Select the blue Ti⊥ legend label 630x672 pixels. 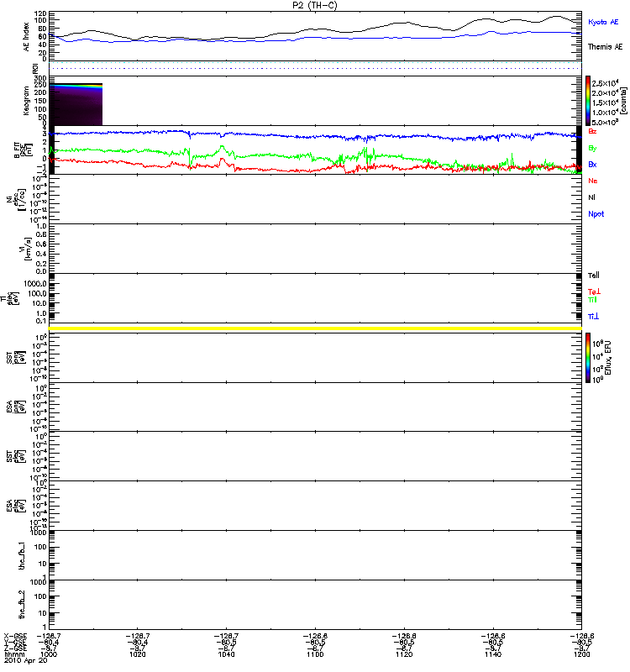(x=593, y=317)
